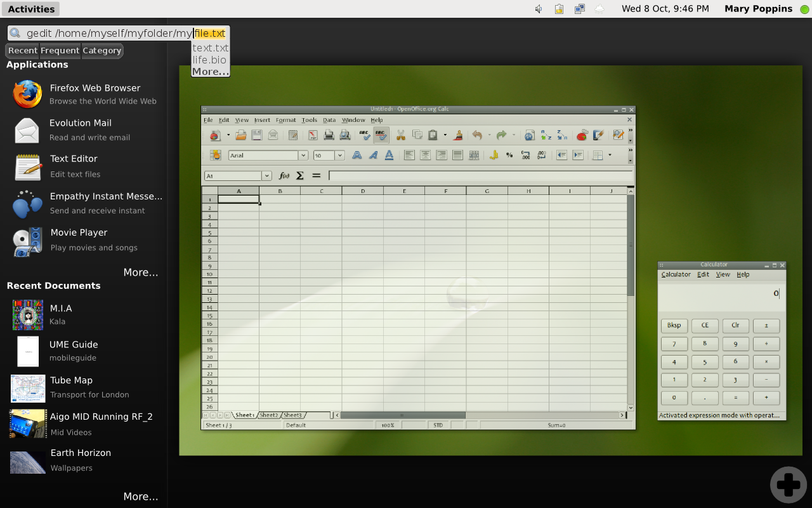The image size is (812, 508).
Task: Click the Merge Cells icon in Calc
Action: pos(474,155)
